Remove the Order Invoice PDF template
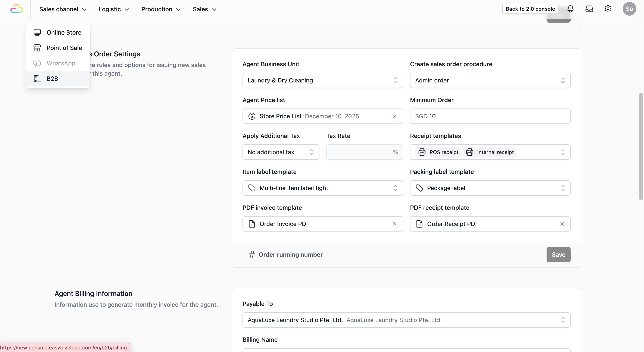Viewport: 644px width, 352px height. [394, 224]
